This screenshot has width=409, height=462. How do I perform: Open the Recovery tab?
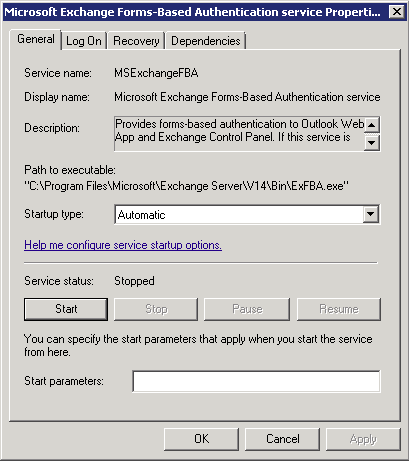(x=136, y=41)
